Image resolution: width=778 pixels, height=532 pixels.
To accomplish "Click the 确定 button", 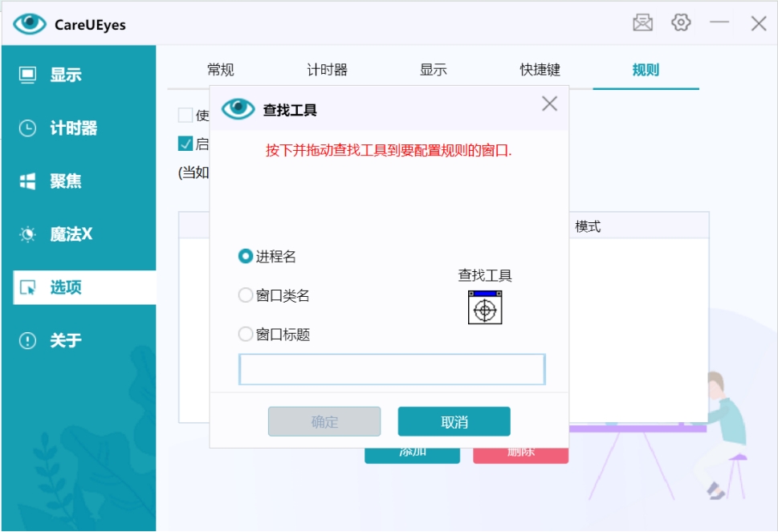I will [324, 422].
